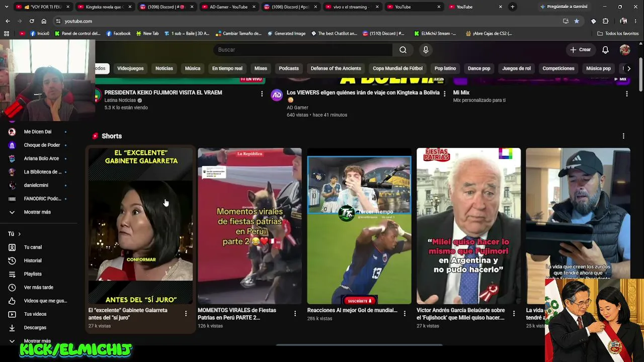Open the Facebook bookmark
Viewport: 644px width, 362px height.
[118, 34]
